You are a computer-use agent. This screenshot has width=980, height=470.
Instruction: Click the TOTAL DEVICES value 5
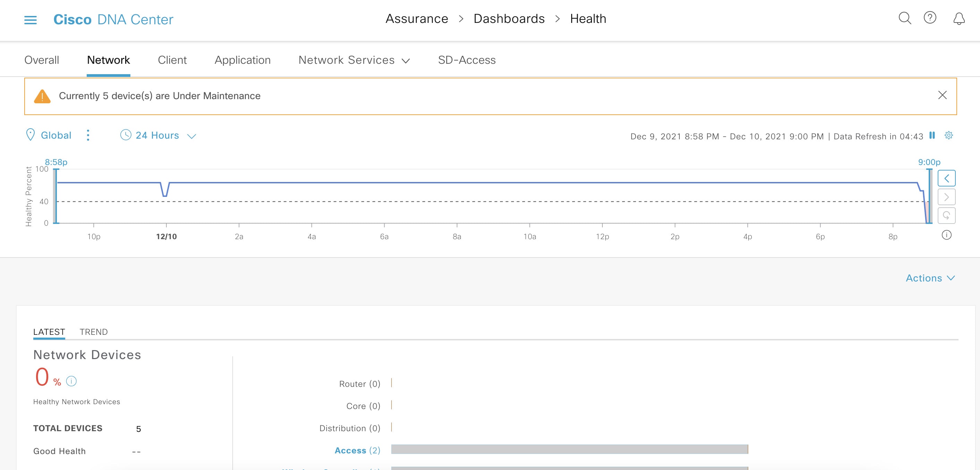tap(138, 429)
